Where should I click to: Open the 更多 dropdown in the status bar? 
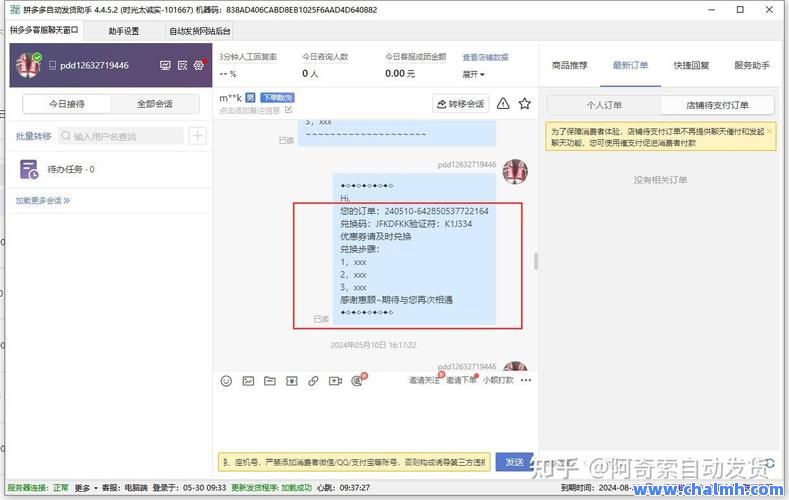[x=86, y=487]
